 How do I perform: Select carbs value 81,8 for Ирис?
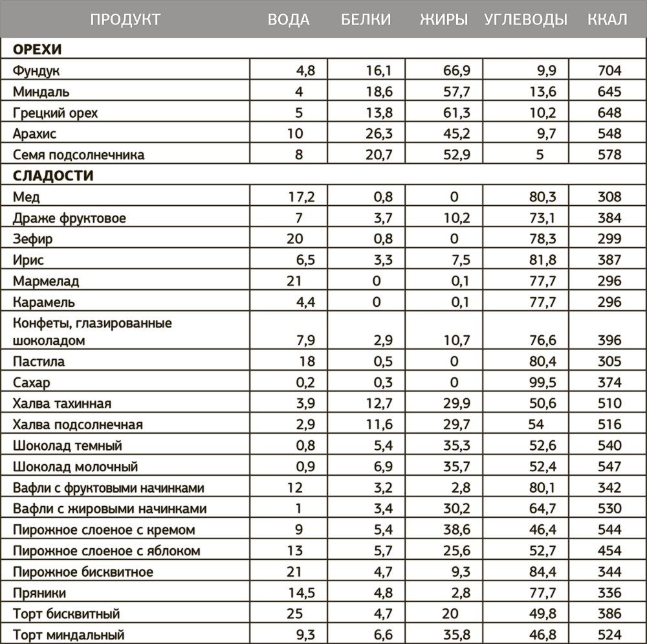pos(543,260)
